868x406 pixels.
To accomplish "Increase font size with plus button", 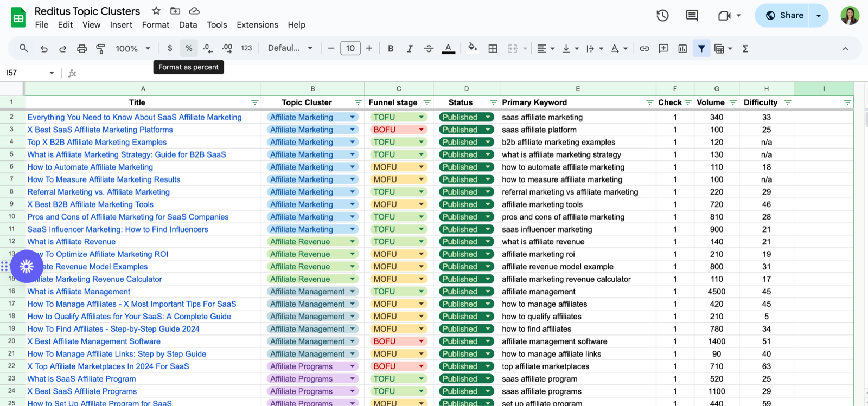I will pos(369,48).
